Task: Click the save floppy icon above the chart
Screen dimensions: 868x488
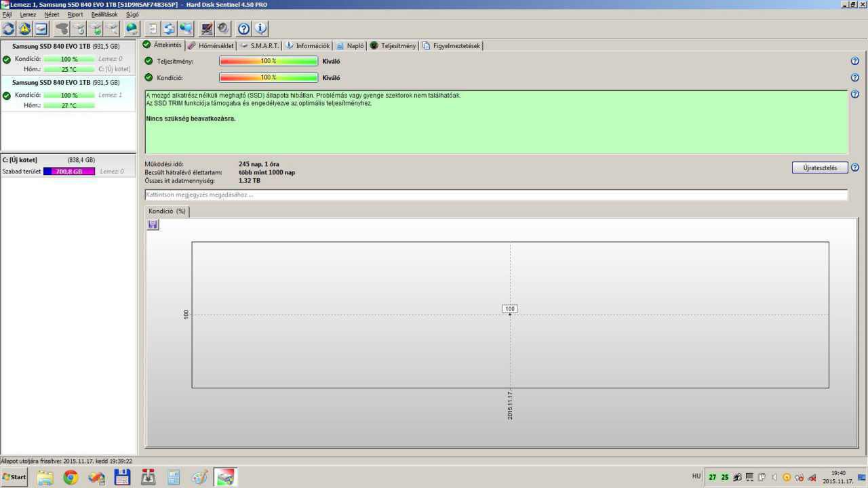Action: tap(153, 224)
